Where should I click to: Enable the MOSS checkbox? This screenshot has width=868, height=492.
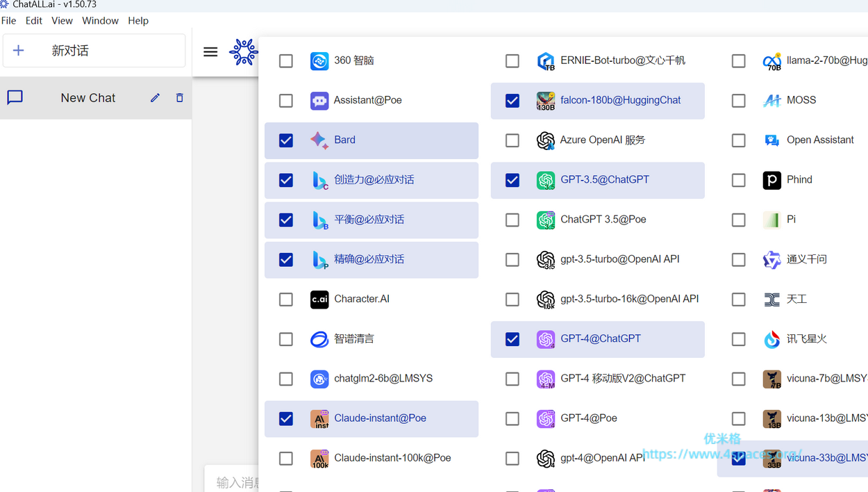739,101
